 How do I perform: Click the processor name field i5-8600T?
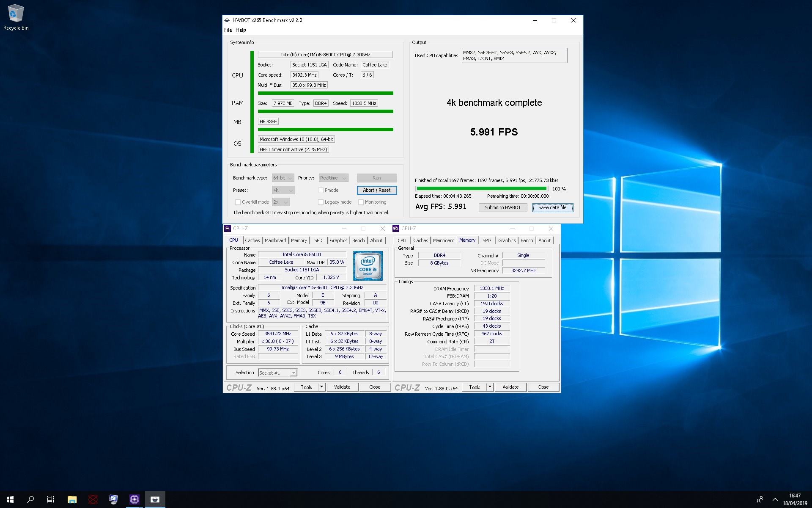click(x=325, y=55)
